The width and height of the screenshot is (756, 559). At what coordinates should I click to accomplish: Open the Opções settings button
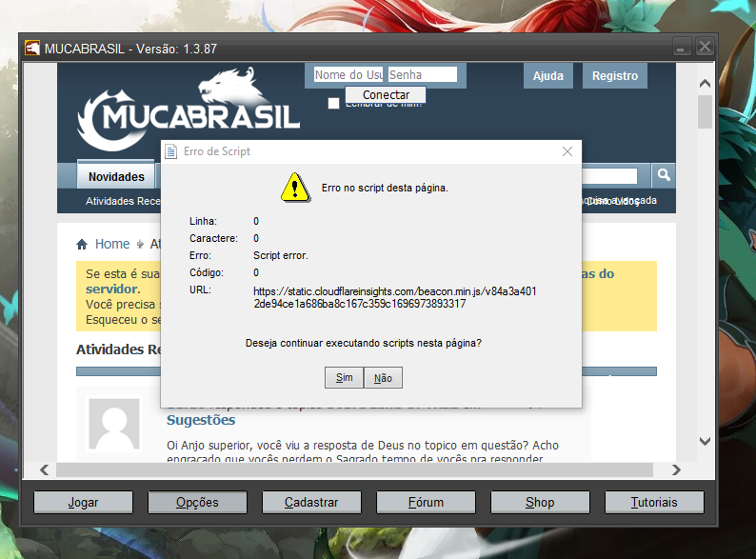[198, 502]
